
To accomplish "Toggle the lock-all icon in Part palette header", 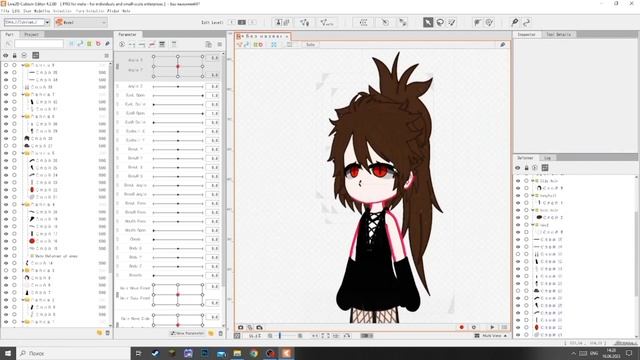I will point(15,55).
